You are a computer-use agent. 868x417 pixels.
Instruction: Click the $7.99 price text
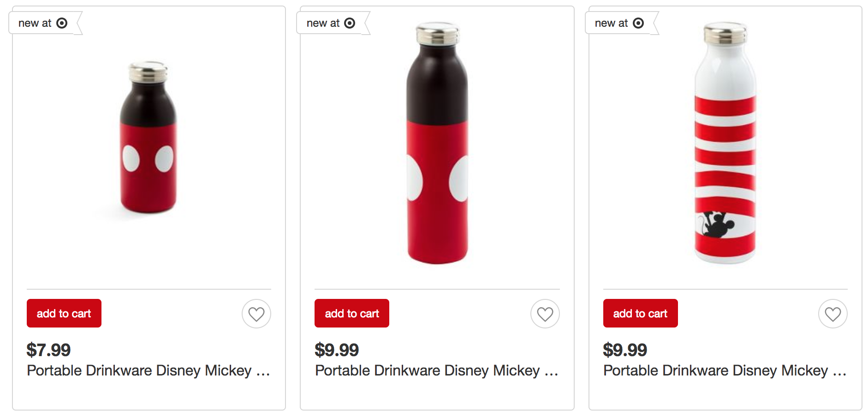tap(48, 350)
